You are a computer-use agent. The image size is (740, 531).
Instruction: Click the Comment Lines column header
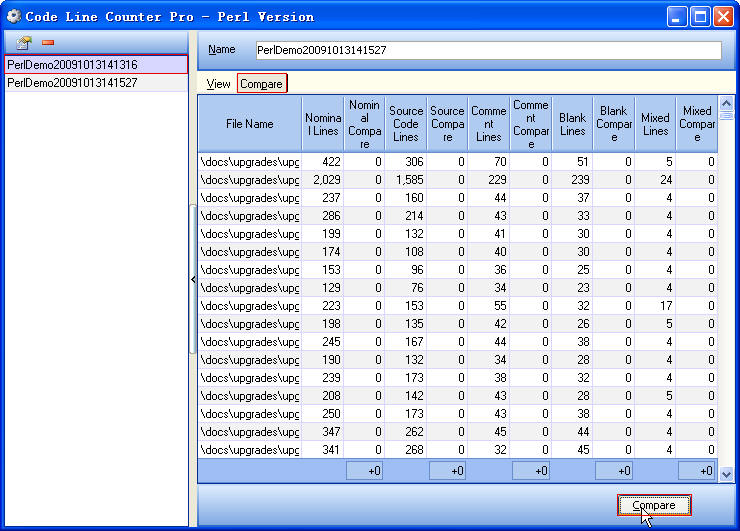[x=488, y=124]
